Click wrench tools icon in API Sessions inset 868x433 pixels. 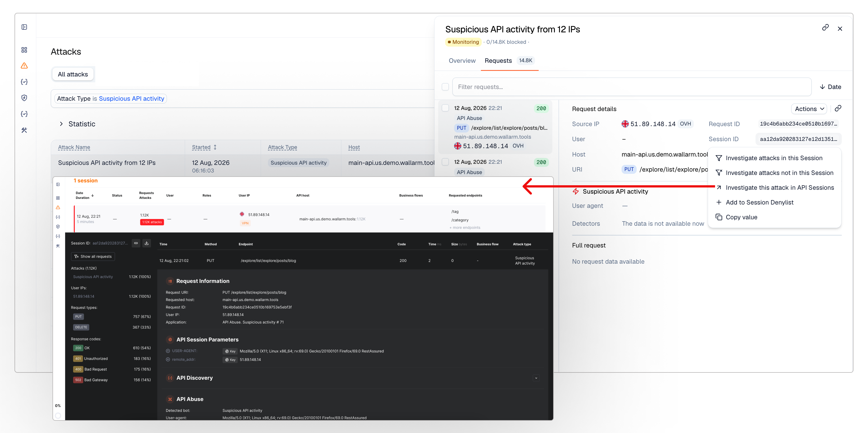click(x=58, y=246)
